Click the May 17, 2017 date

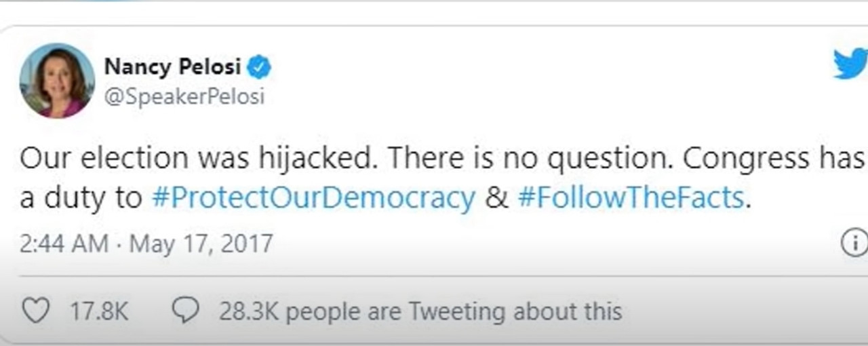pyautogui.click(x=201, y=243)
